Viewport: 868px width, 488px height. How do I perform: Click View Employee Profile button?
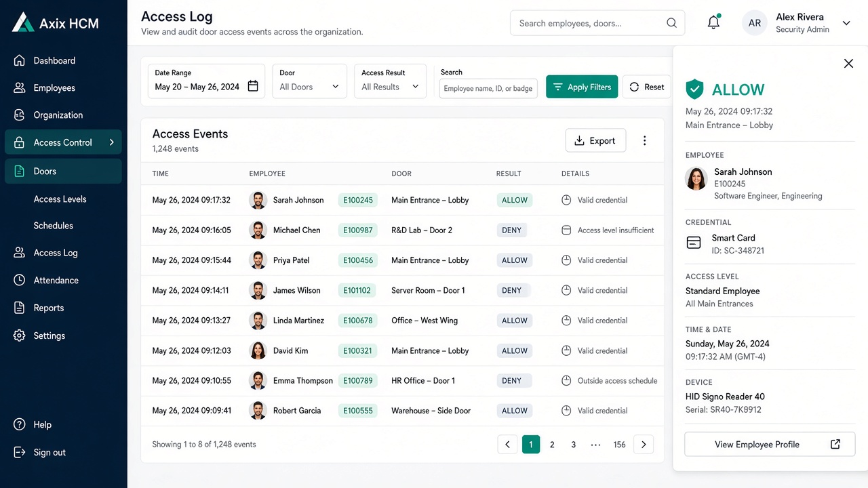coord(770,445)
